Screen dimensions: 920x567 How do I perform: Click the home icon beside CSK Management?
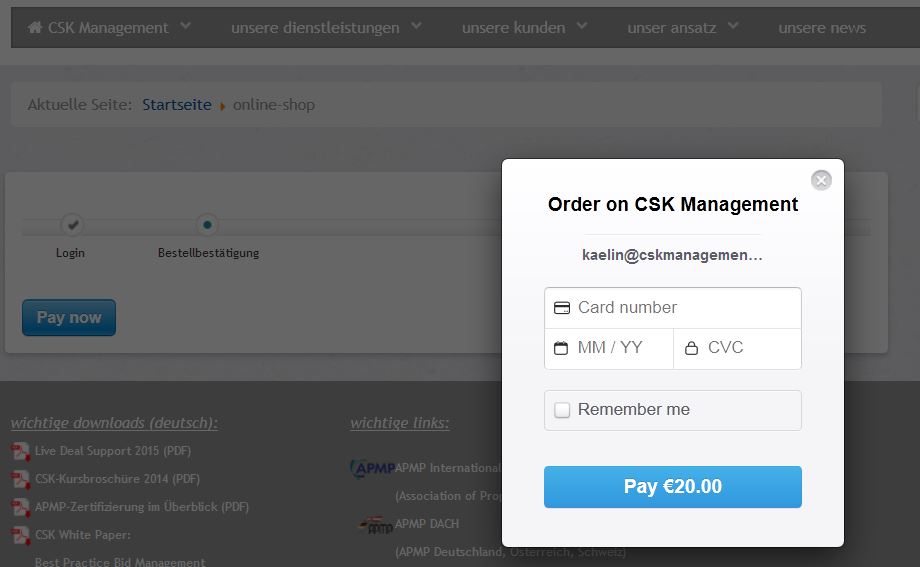pos(35,27)
